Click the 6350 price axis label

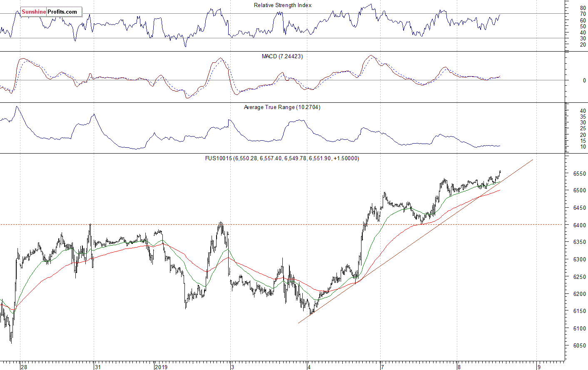tap(579, 242)
